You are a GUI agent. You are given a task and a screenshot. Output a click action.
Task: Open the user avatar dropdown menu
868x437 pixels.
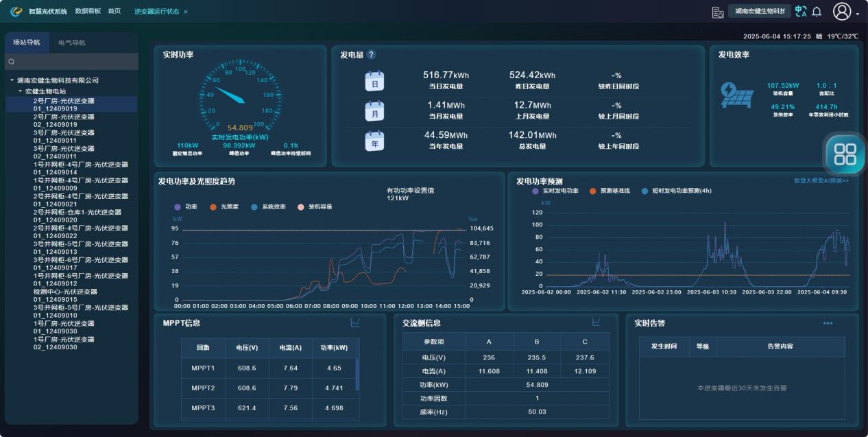tap(845, 12)
